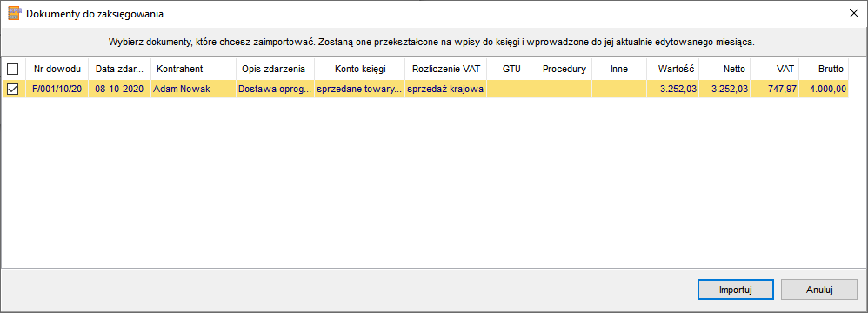Click the Inne column header
This screenshot has height=313, width=868.
point(619,70)
